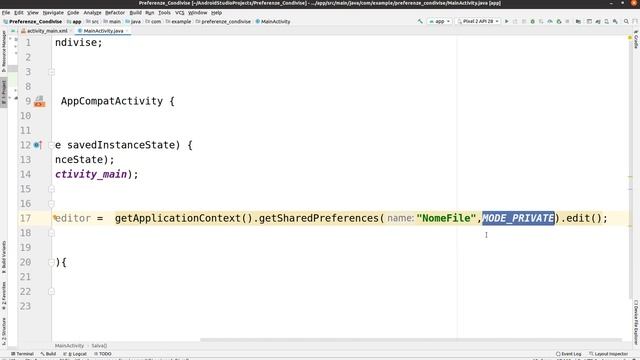Image resolution: width=640 pixels, height=360 pixels.
Task: Click the app breadcrumb in navigation bar
Action: click(74, 21)
